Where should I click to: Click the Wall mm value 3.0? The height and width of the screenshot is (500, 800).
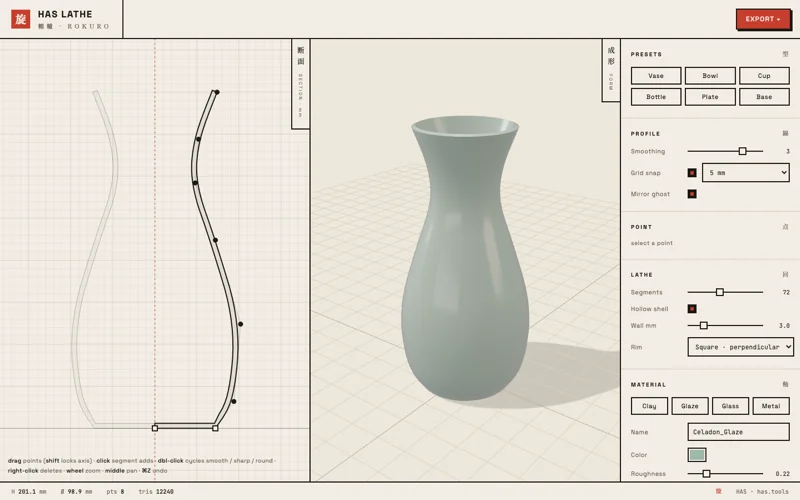(x=784, y=326)
